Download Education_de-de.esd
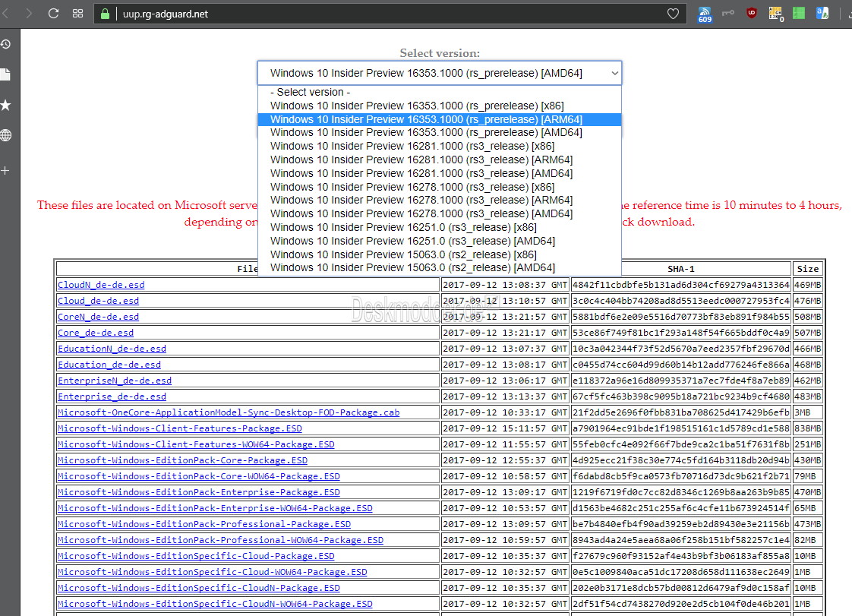 109,365
